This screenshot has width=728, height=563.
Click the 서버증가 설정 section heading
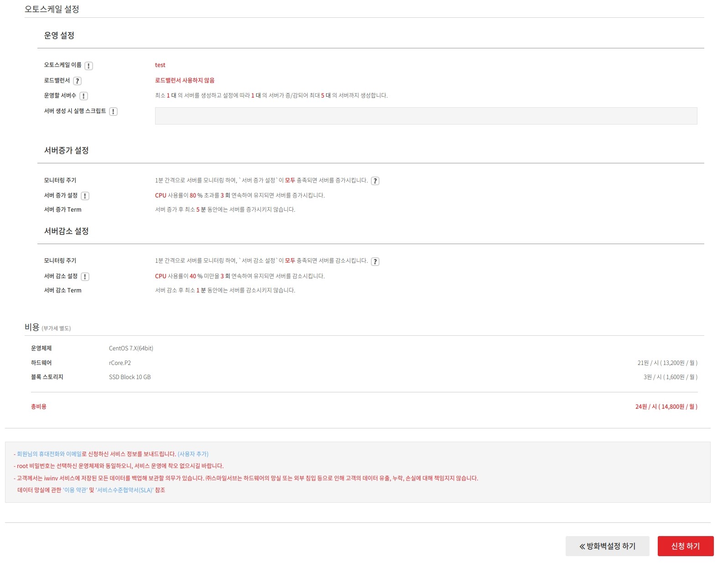(67, 151)
